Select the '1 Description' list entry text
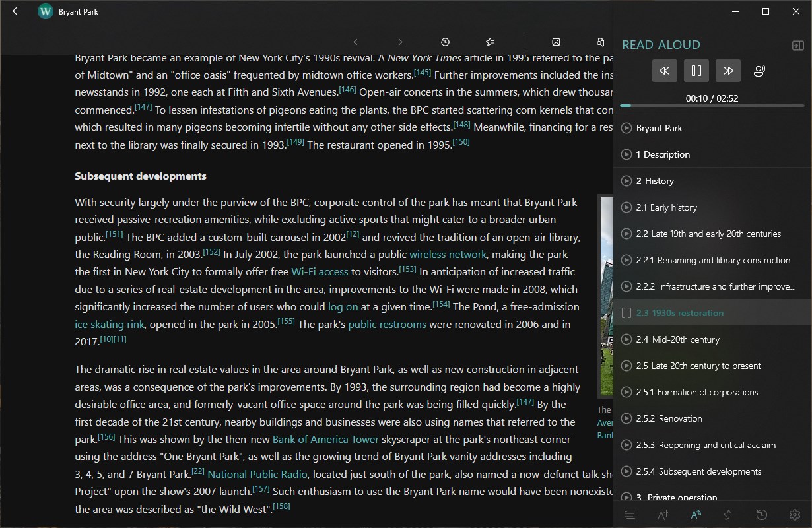This screenshot has height=528, width=812. 663,154
